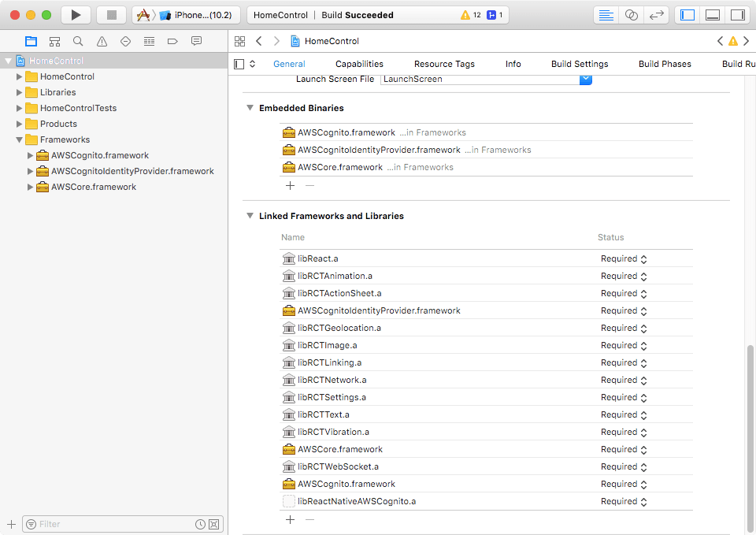Viewport: 756px width, 535px height.
Task: Add a new file with navigator plus button
Action: (11, 525)
